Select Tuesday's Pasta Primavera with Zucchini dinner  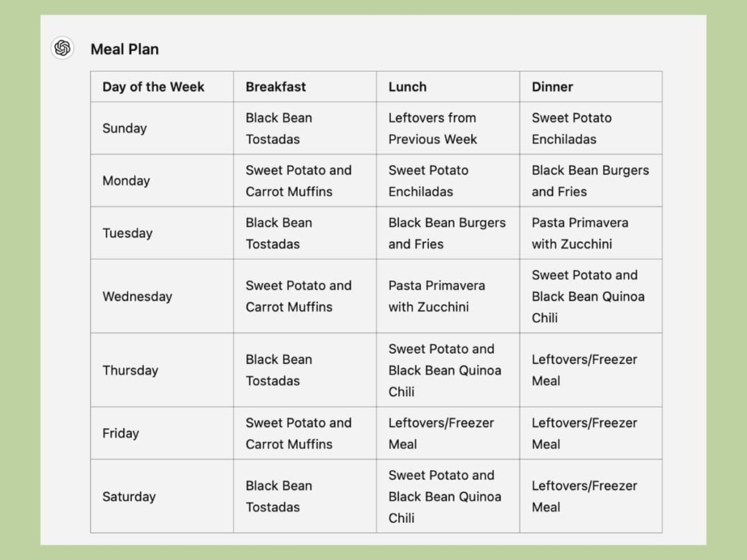pos(580,233)
